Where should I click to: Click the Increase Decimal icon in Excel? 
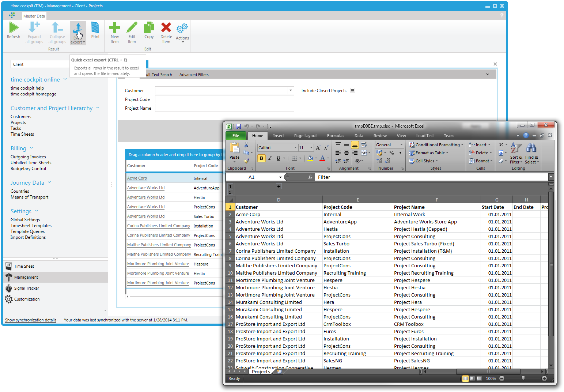379,161
